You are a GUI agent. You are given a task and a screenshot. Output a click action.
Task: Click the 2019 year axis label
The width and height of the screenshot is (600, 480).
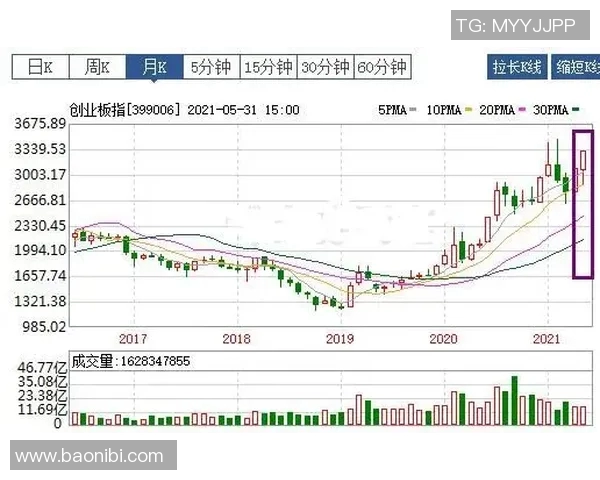[340, 339]
